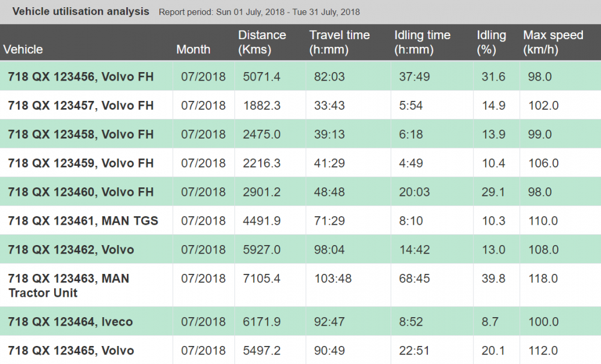Select the Vehicle utilisation analysis title
Image resolution: width=601 pixels, height=364 pixels.
tap(81, 11)
